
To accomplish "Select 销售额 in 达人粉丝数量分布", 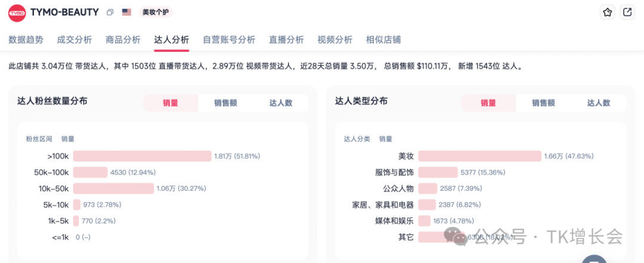I will [x=225, y=103].
